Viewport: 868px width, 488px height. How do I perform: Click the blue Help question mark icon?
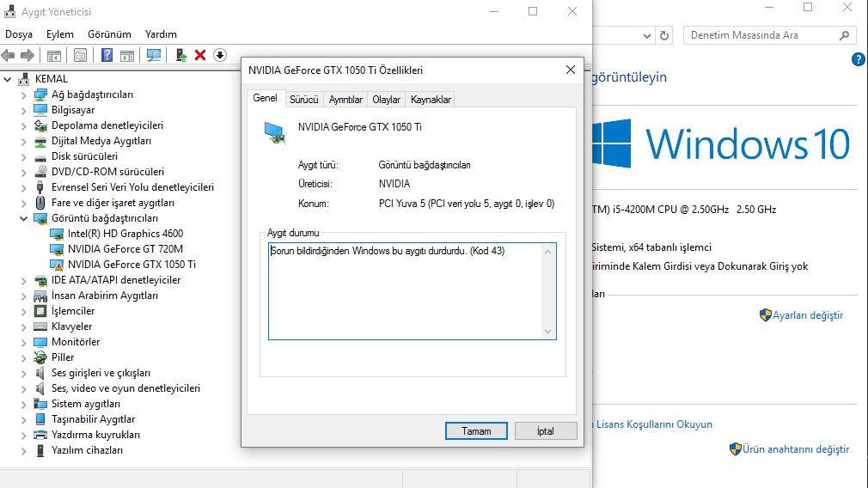[107, 55]
